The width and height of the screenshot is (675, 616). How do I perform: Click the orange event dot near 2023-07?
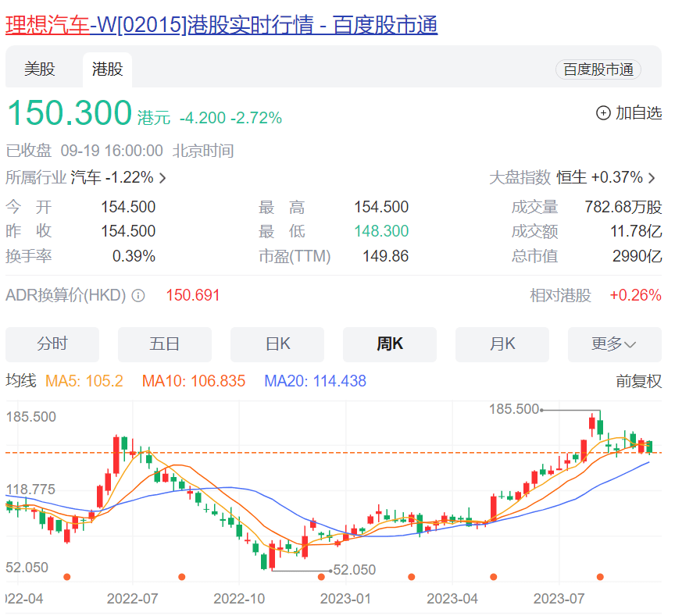point(600,577)
